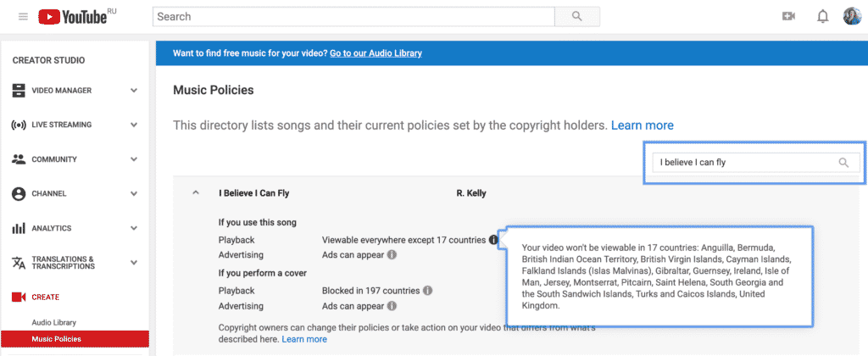Click the artist name R. Kelly
Screen dimensions: 868x356
(x=471, y=193)
